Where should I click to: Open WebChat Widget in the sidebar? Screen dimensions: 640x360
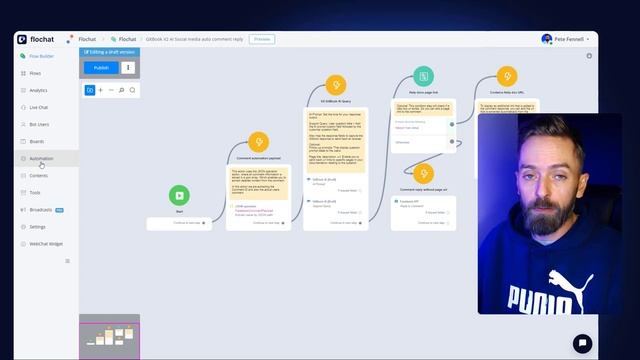click(42, 244)
